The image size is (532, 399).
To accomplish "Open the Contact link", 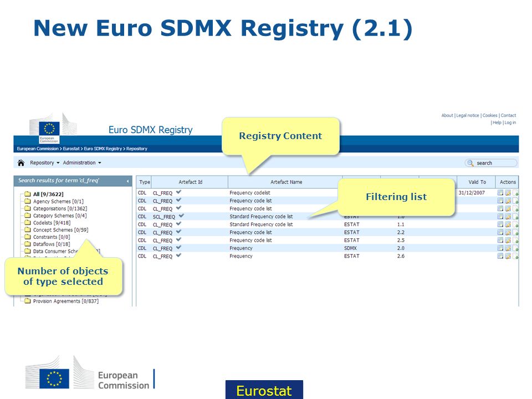I will pos(508,116).
